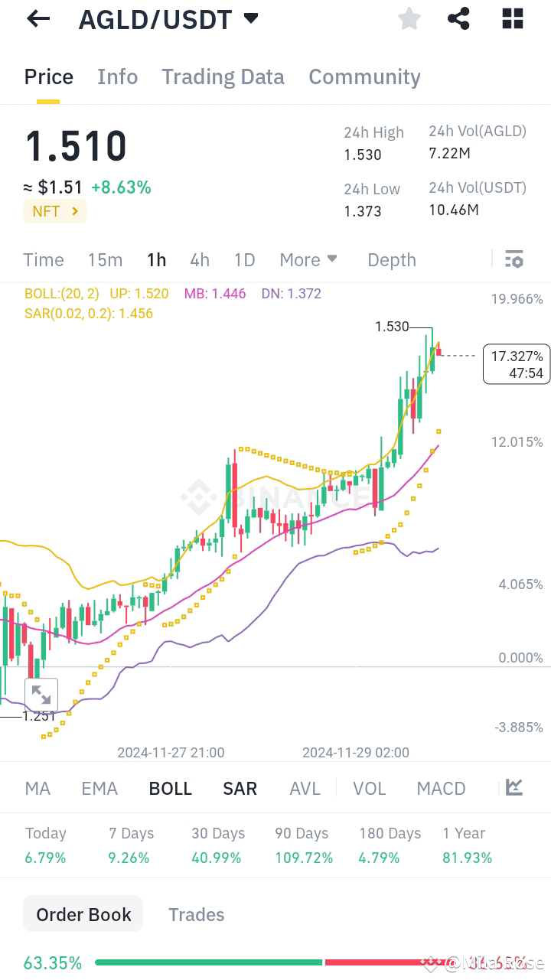Open the apps grid icon top right
The height and width of the screenshot is (980, 551).
click(x=511, y=18)
